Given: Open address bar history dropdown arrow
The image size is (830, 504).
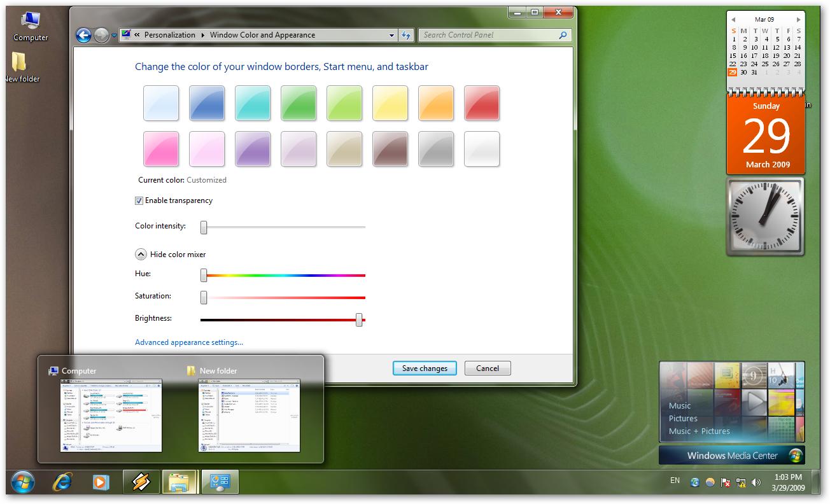Looking at the screenshot, I should [x=392, y=36].
